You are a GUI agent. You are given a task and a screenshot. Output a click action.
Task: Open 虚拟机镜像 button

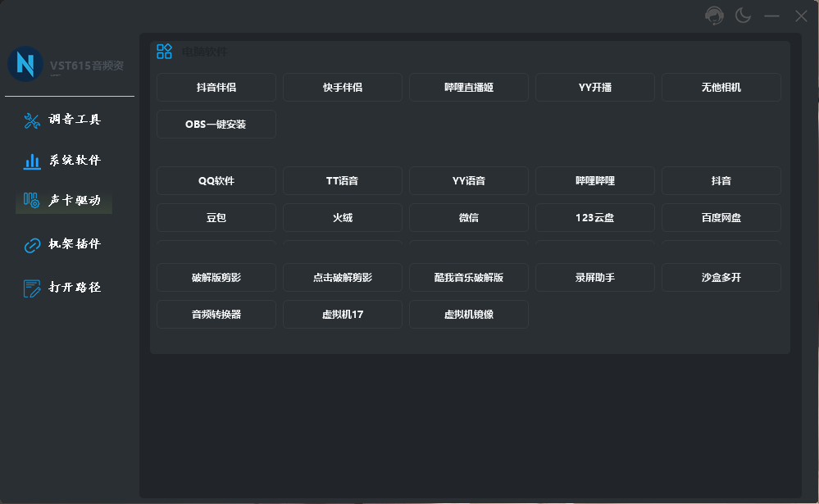[468, 315]
